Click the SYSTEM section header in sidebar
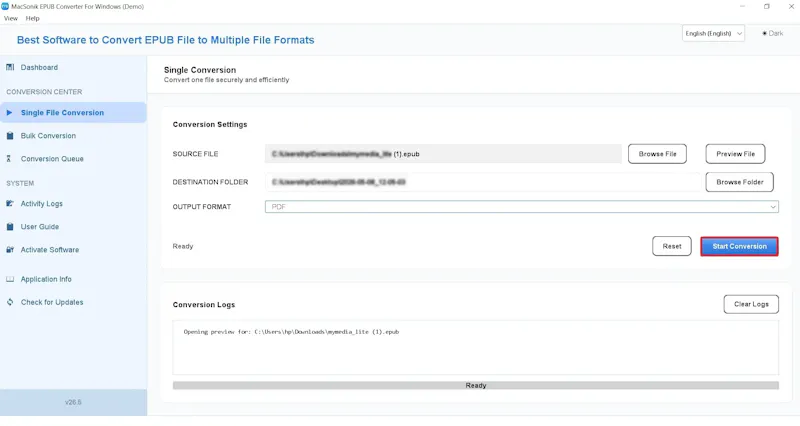Viewport: 800px width, 426px height. 20,183
